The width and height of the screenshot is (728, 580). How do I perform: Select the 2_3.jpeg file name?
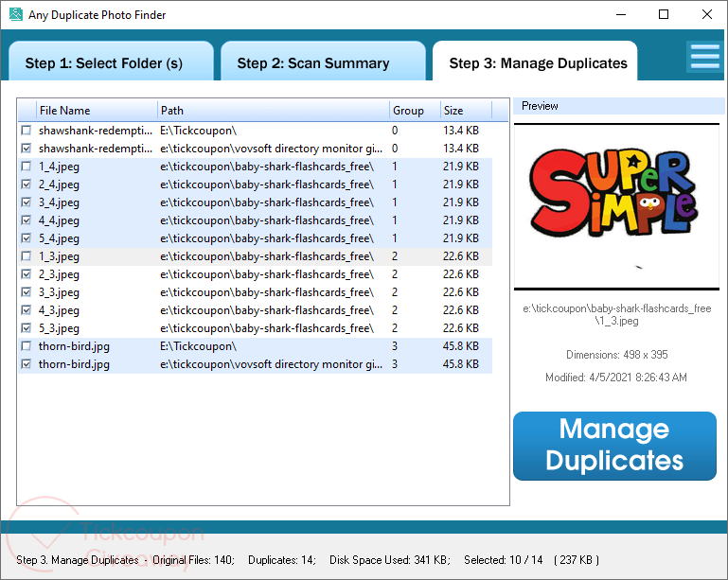[x=59, y=274]
